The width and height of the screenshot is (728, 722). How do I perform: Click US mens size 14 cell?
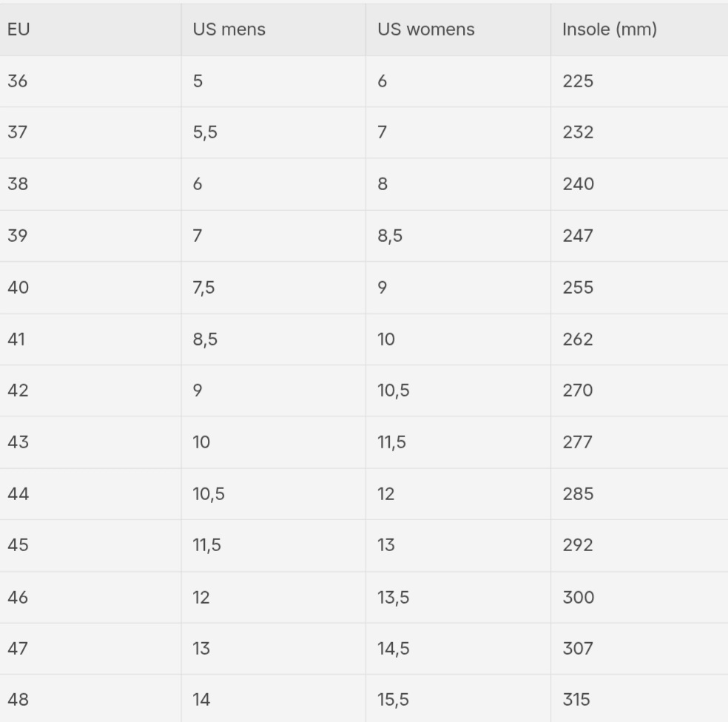pos(201,699)
